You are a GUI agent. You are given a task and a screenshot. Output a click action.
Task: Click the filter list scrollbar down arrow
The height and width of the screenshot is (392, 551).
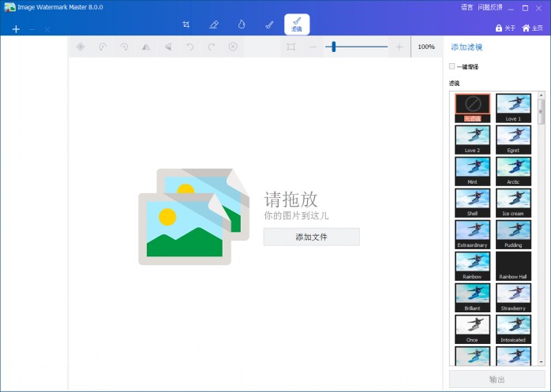click(541, 362)
